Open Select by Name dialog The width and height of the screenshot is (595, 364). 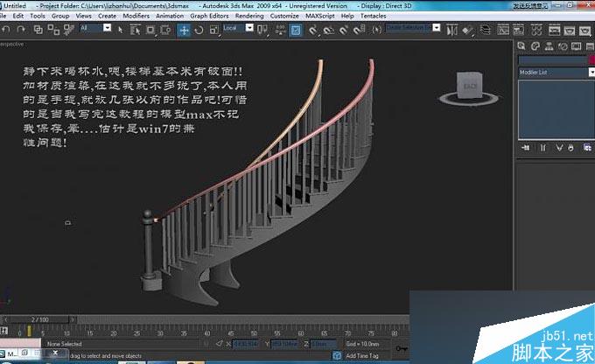(135, 30)
